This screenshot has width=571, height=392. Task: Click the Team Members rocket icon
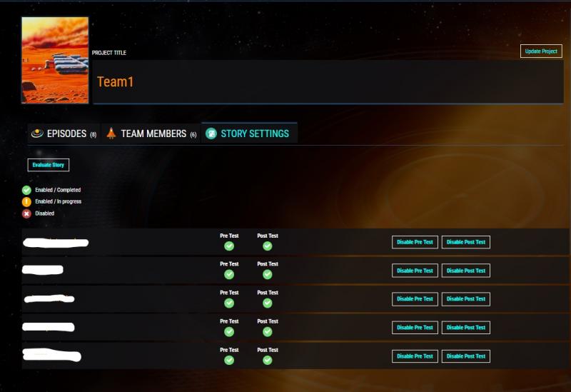coord(111,134)
